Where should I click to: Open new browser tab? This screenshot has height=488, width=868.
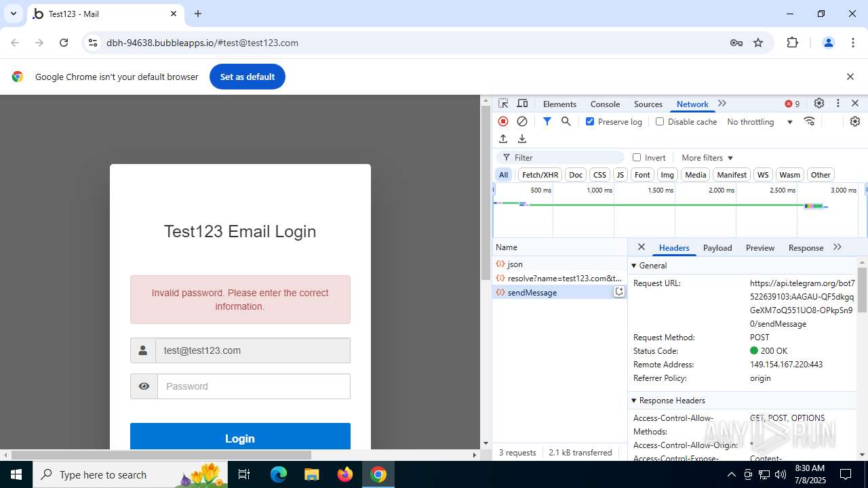coord(198,14)
